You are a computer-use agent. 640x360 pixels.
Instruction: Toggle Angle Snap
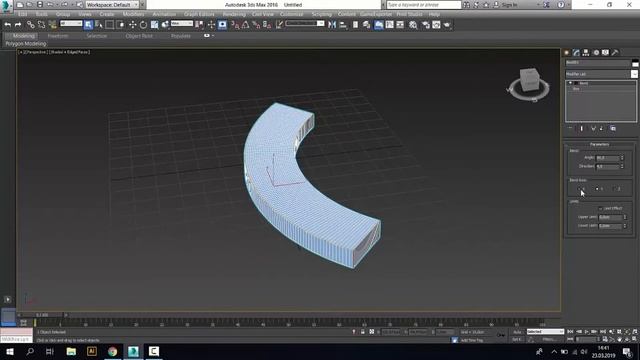[x=245, y=25]
